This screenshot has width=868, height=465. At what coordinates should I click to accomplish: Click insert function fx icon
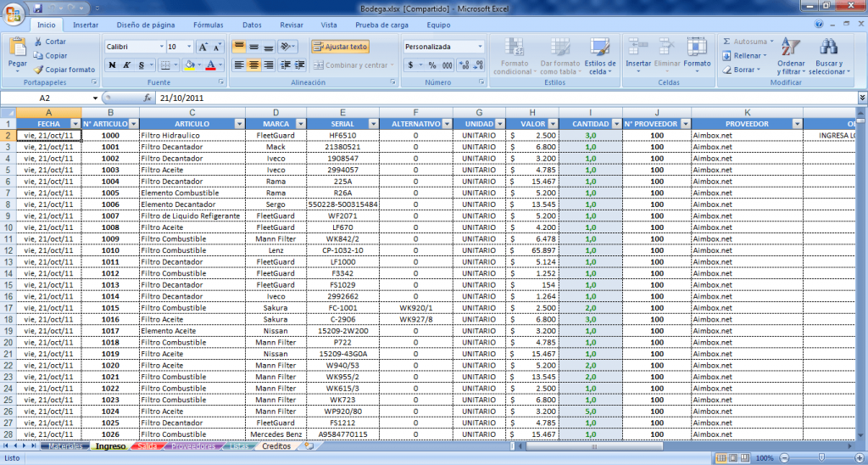pos(147,98)
